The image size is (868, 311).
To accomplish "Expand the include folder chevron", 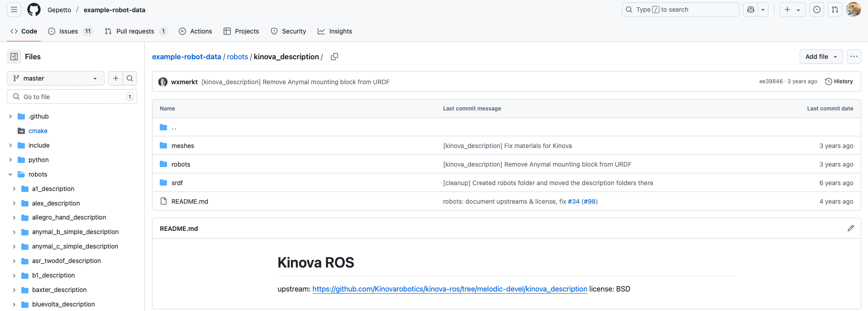I will pos(10,145).
